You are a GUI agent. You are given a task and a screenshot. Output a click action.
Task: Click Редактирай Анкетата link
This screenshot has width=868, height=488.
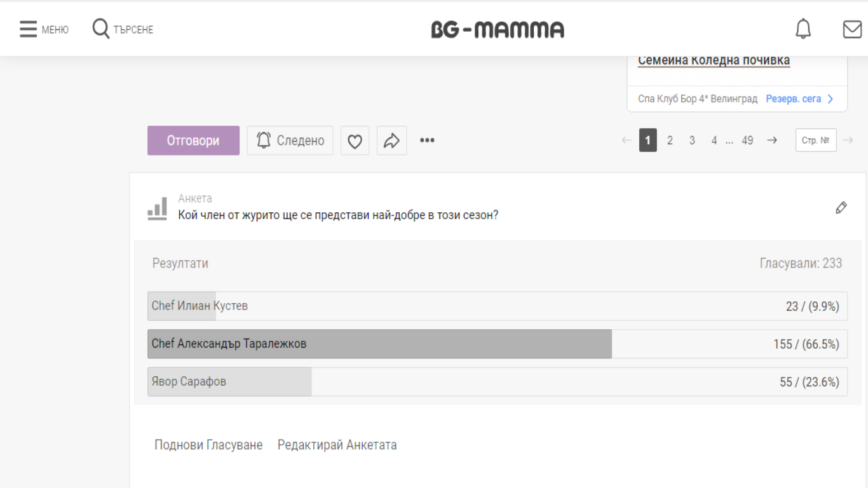[x=337, y=445]
